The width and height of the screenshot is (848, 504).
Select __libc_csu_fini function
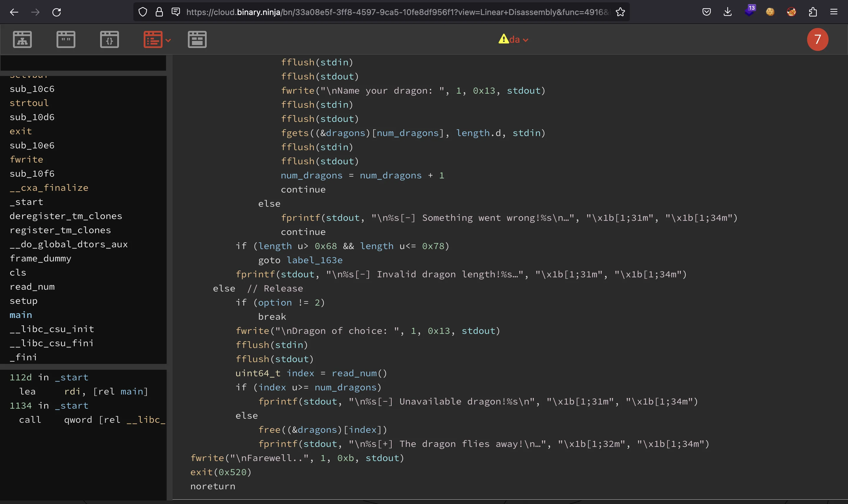(52, 343)
